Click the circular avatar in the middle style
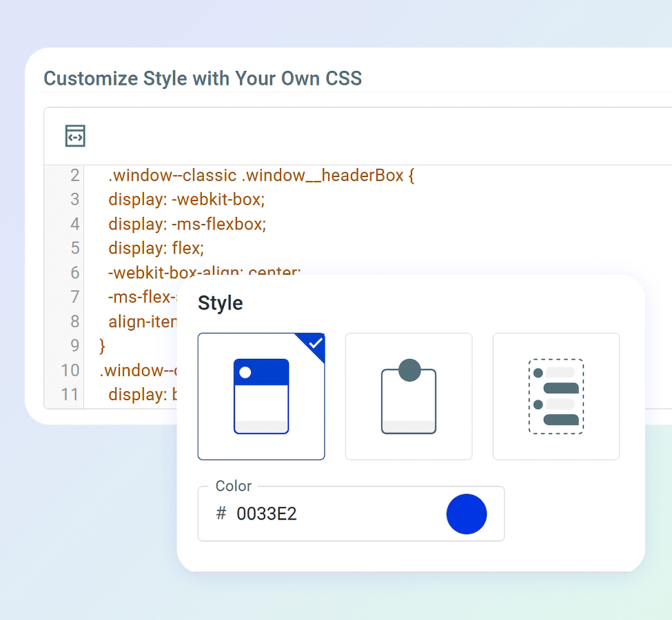This screenshot has width=672, height=620. 408,369
